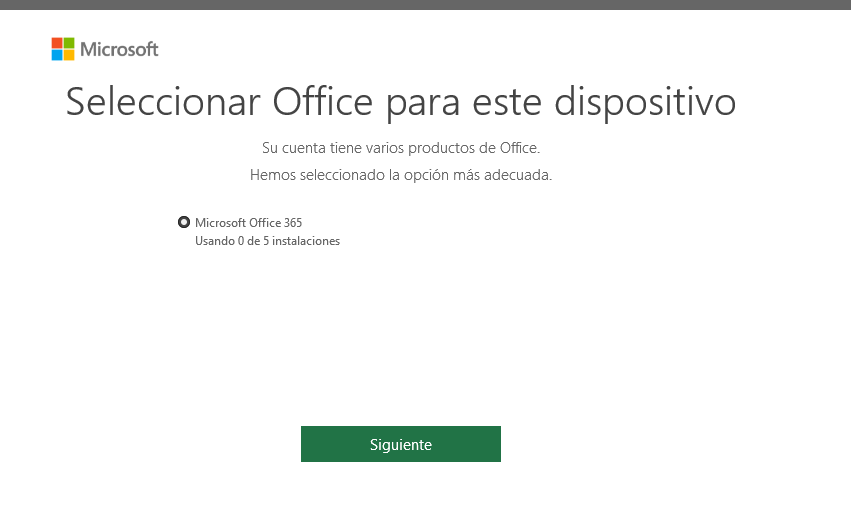Click the Microsoft wordmark text

(119, 49)
